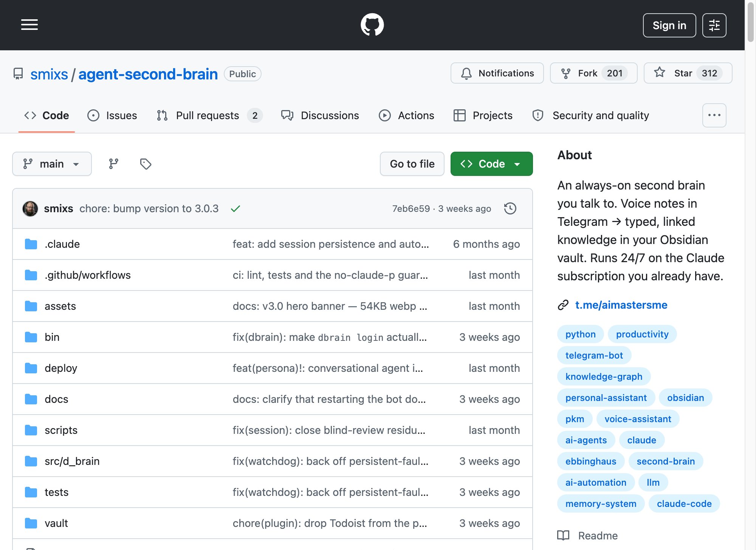The width and height of the screenshot is (756, 550).
Task: Open the Projects tab
Action: pyautogui.click(x=483, y=115)
